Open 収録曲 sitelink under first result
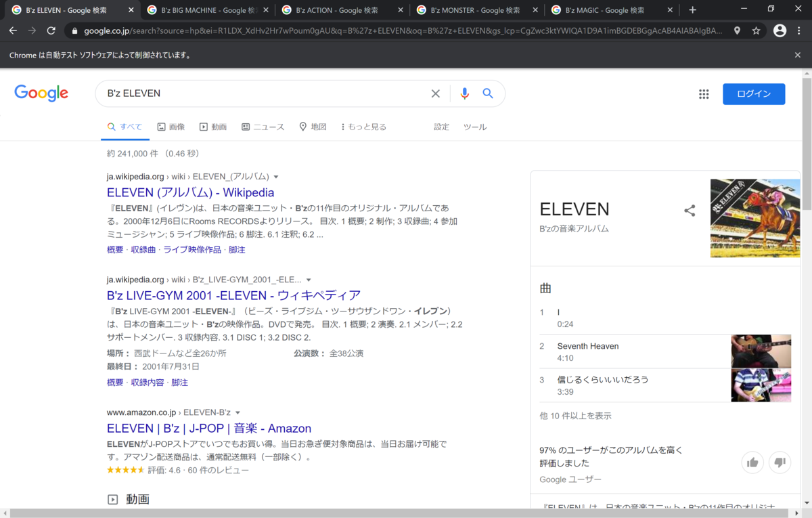This screenshot has height=518, width=812. (143, 250)
